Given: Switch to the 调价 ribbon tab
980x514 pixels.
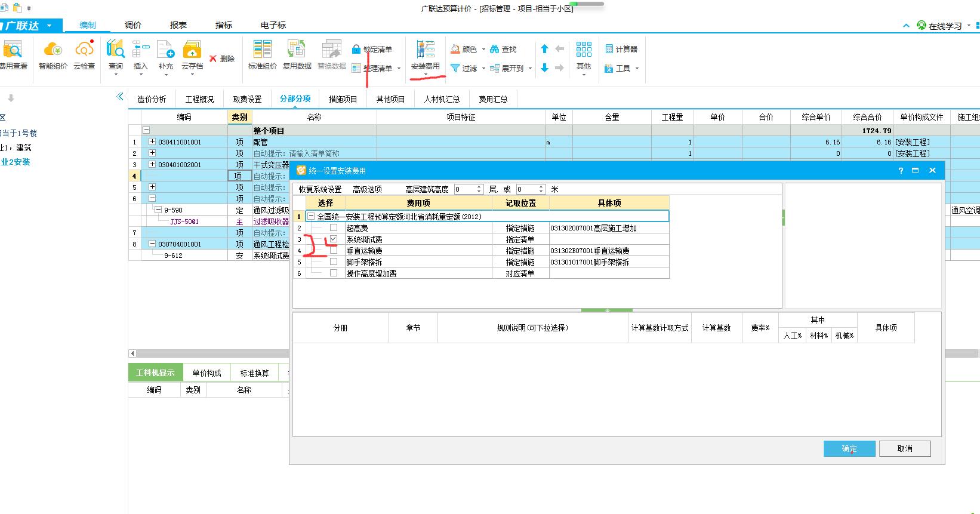Looking at the screenshot, I should tap(133, 25).
